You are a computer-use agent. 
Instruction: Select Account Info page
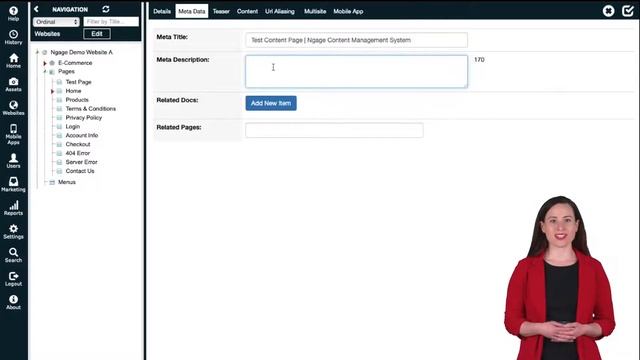82,136
